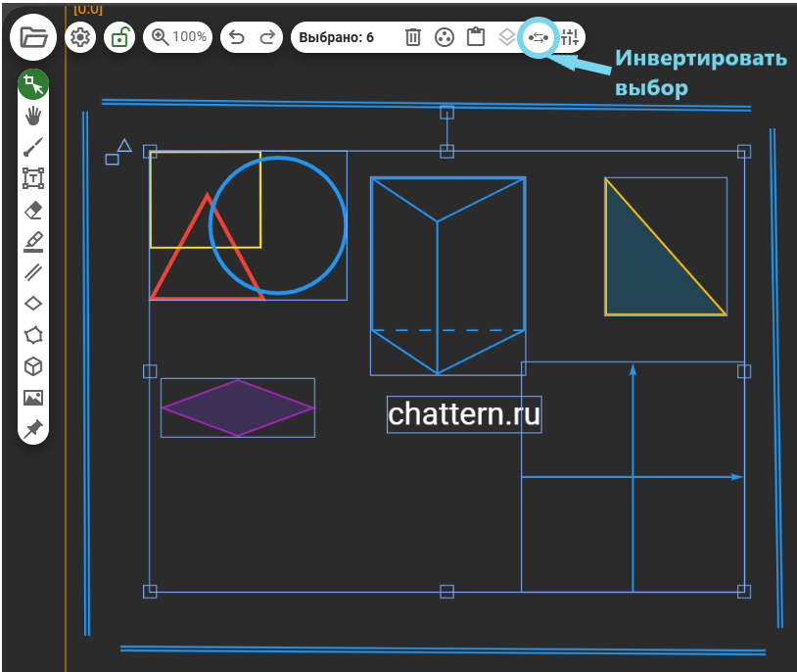Activate the selection cursor tool
797x672 pixels.
point(33,84)
